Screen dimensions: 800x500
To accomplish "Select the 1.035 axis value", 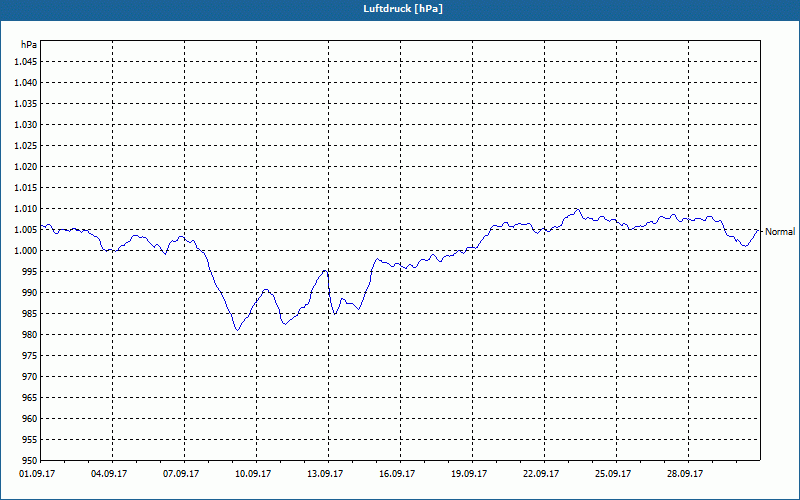I will tap(26, 104).
